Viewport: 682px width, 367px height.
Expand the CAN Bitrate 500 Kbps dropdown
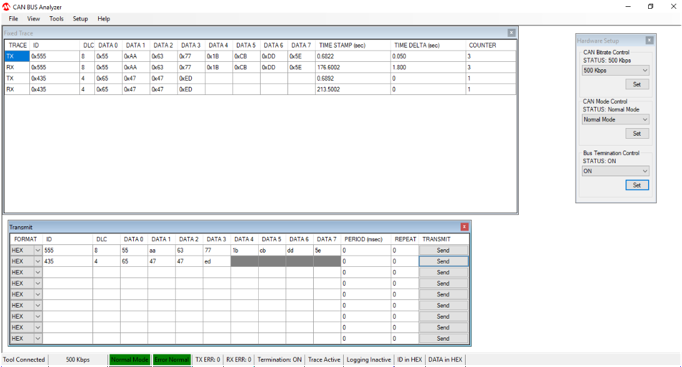(x=645, y=70)
